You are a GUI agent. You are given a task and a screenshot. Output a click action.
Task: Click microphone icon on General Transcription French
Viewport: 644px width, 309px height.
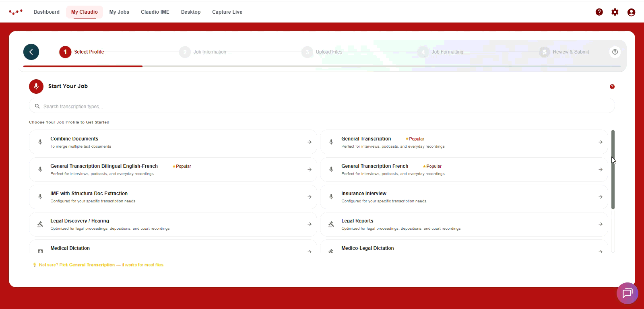pyautogui.click(x=331, y=169)
